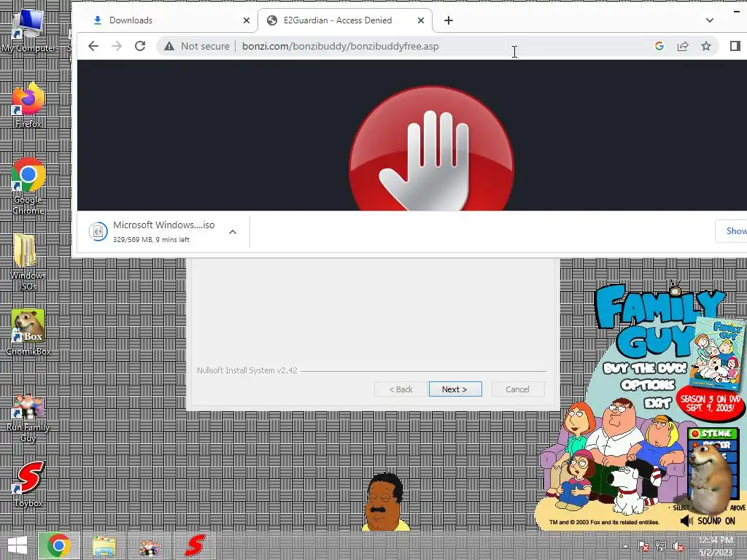
Task: Click the Action Center flag tray icon
Action: click(x=643, y=546)
